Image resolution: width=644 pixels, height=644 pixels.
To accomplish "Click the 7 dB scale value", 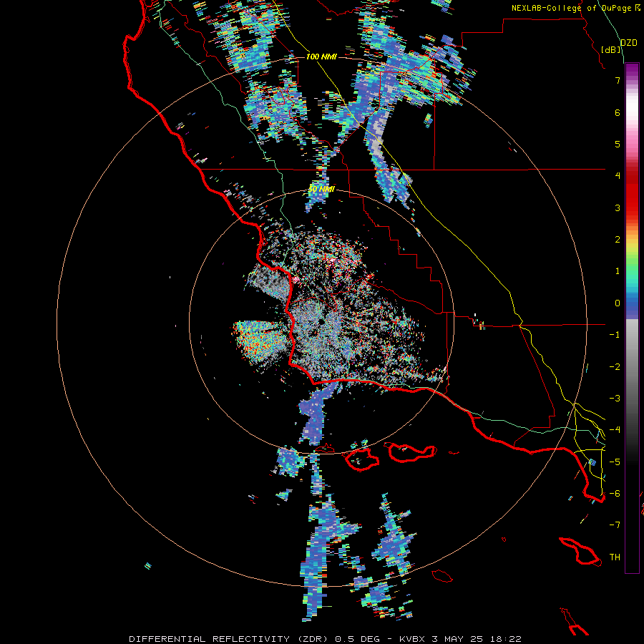I will (x=618, y=80).
